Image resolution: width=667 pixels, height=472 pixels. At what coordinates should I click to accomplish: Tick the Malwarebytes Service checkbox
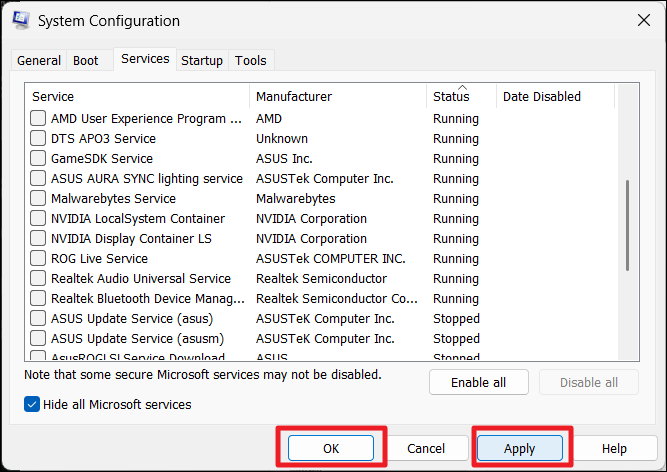(38, 199)
